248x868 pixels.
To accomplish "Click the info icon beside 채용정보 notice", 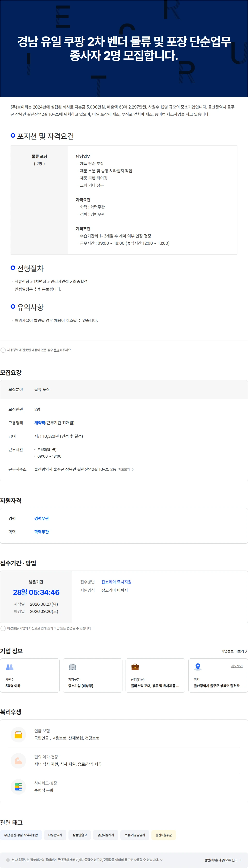I will click(x=3, y=350).
